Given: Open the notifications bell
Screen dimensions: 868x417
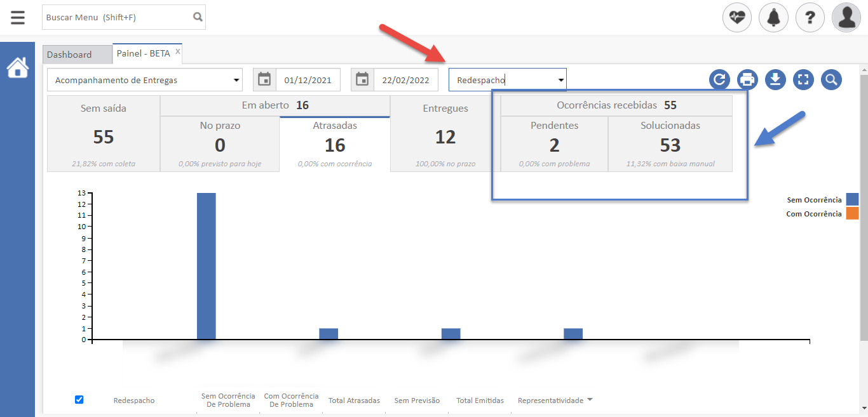Looking at the screenshot, I should pyautogui.click(x=773, y=17).
